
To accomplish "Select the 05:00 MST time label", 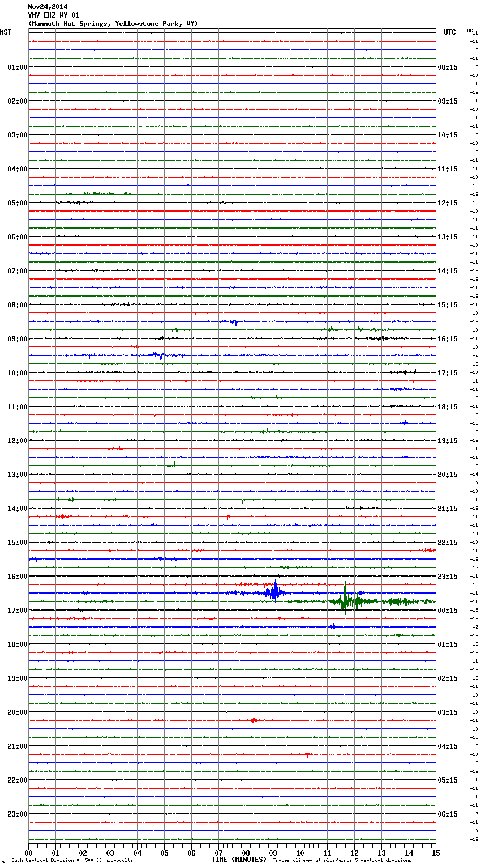I will click(17, 203).
